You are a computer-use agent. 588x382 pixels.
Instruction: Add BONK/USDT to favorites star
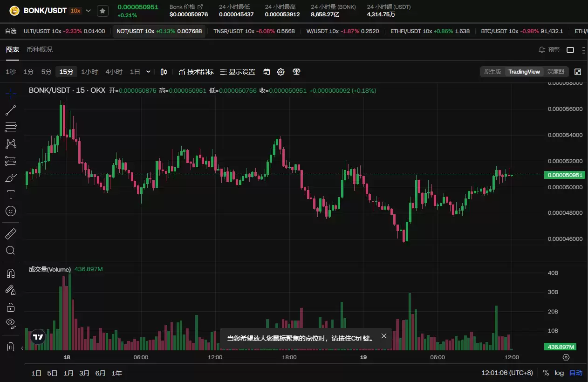point(103,11)
